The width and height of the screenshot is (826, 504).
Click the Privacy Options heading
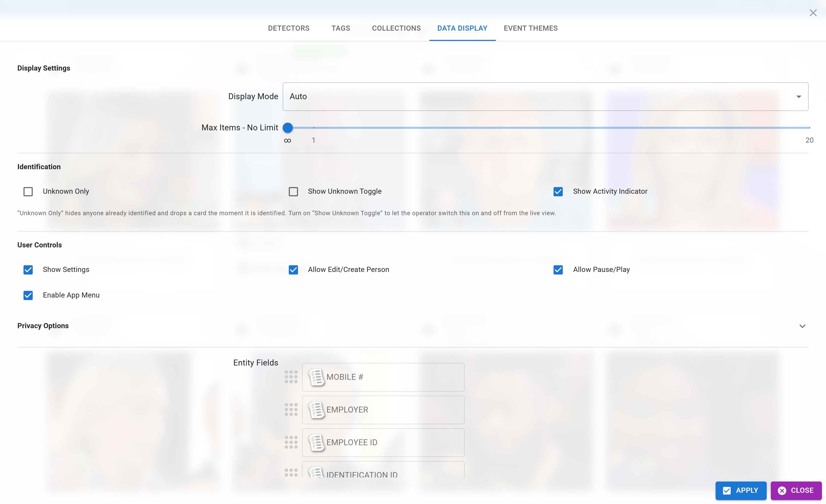43,326
